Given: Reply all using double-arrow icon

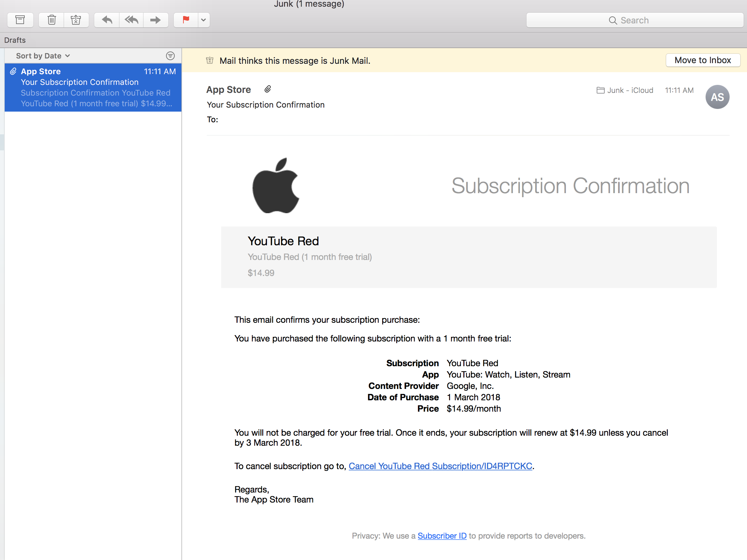Looking at the screenshot, I should click(x=131, y=20).
